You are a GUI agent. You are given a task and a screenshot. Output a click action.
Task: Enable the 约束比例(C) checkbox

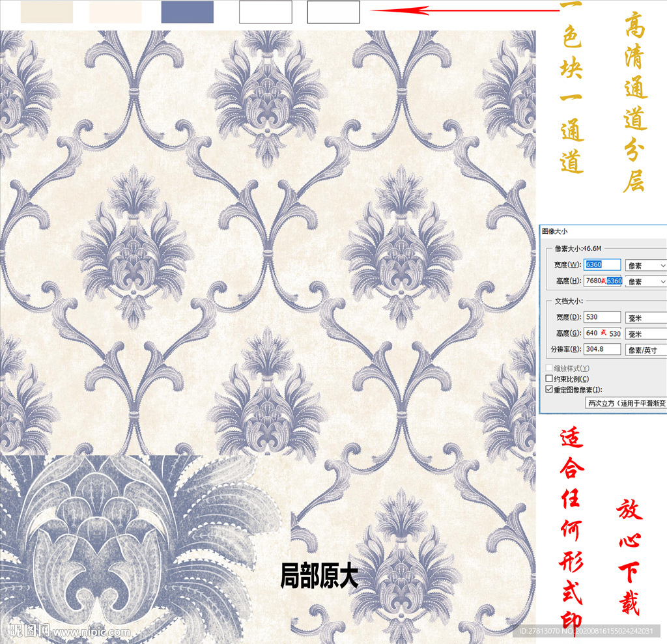[x=549, y=378]
